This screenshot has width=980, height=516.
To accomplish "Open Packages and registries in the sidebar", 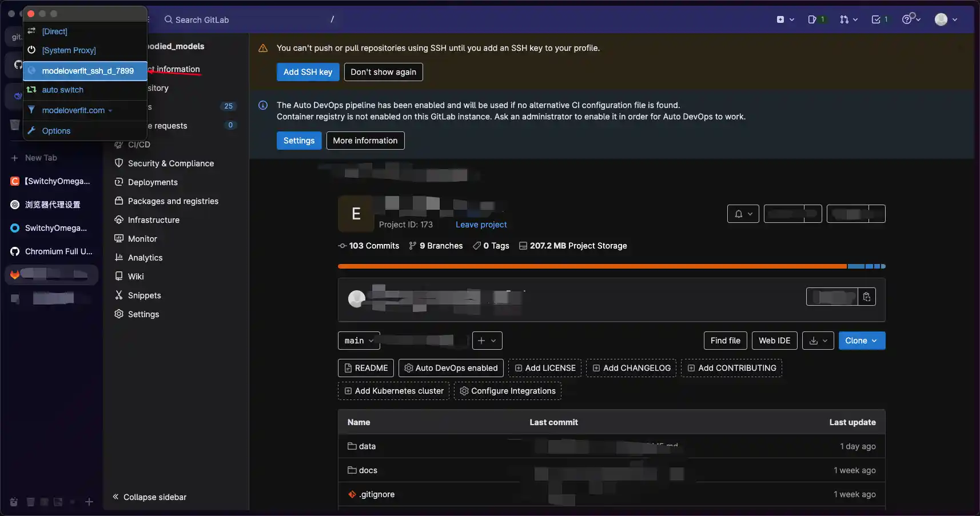I will pyautogui.click(x=173, y=201).
